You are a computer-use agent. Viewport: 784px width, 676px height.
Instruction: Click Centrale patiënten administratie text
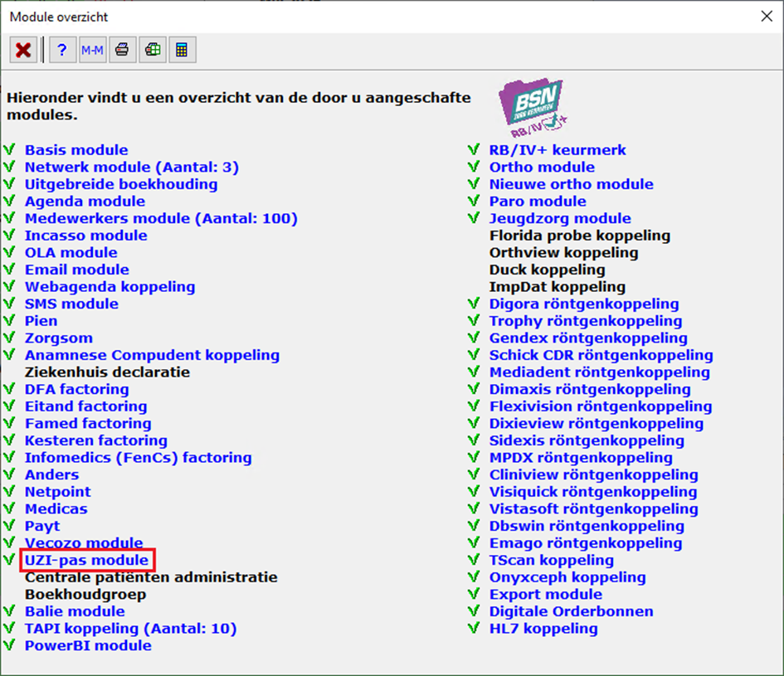pyautogui.click(x=151, y=577)
